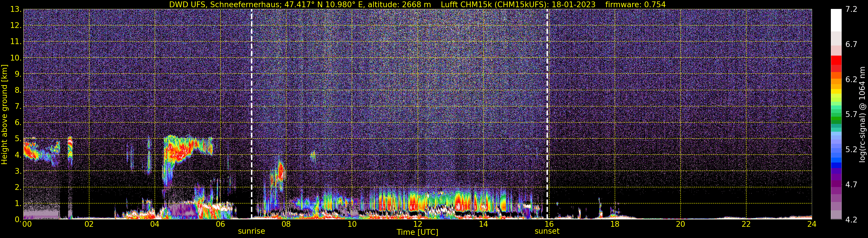Click the height axis tick label "5."
Image resolution: width=868 pixels, height=238 pixels.
coord(18,139)
